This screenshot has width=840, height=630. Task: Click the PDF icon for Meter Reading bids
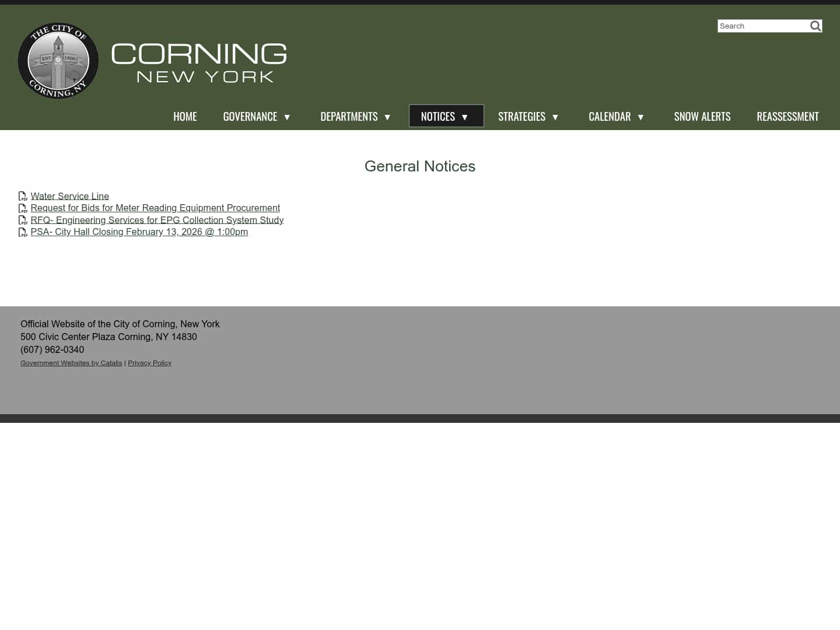(23, 208)
